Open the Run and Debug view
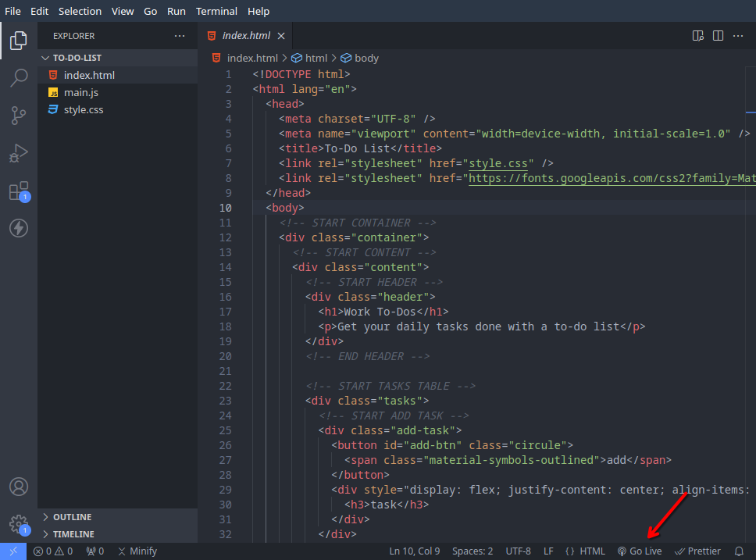 [18, 153]
